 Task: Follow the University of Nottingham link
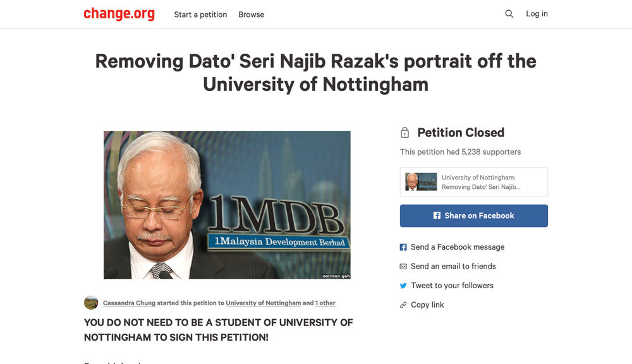click(x=263, y=303)
